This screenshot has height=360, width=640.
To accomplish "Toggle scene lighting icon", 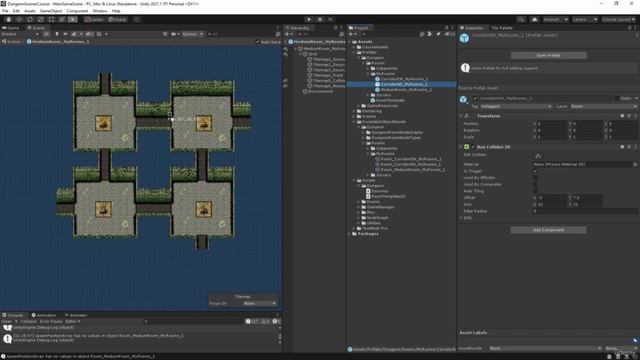I will pyautogui.click(x=57, y=34).
